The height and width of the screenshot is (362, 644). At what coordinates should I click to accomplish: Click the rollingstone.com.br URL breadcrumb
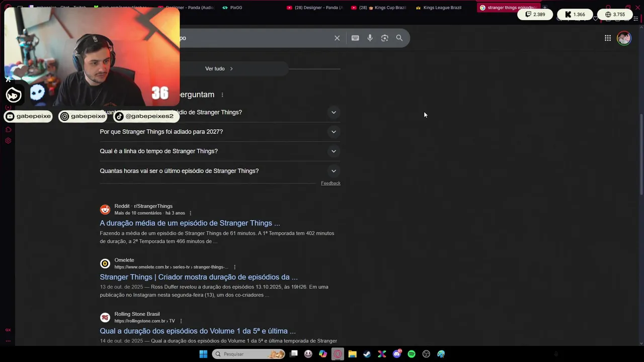(x=144, y=321)
